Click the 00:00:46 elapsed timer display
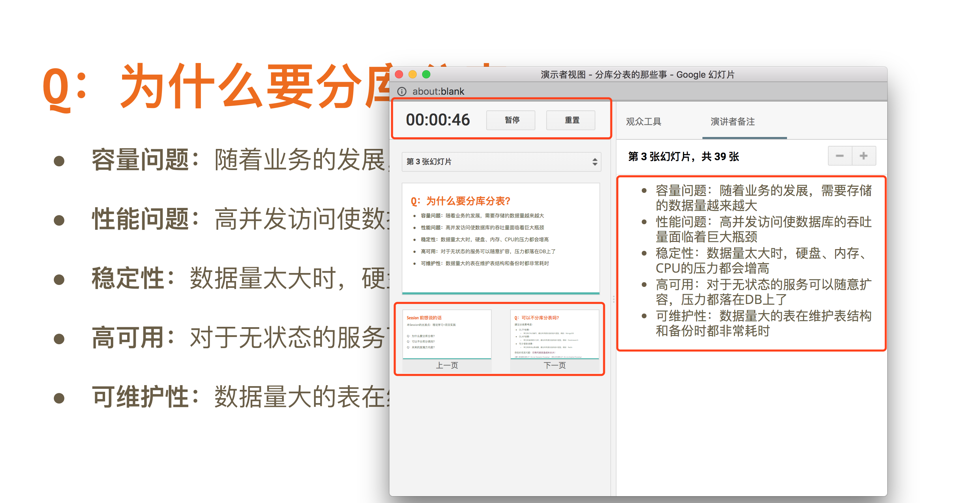 coord(437,120)
